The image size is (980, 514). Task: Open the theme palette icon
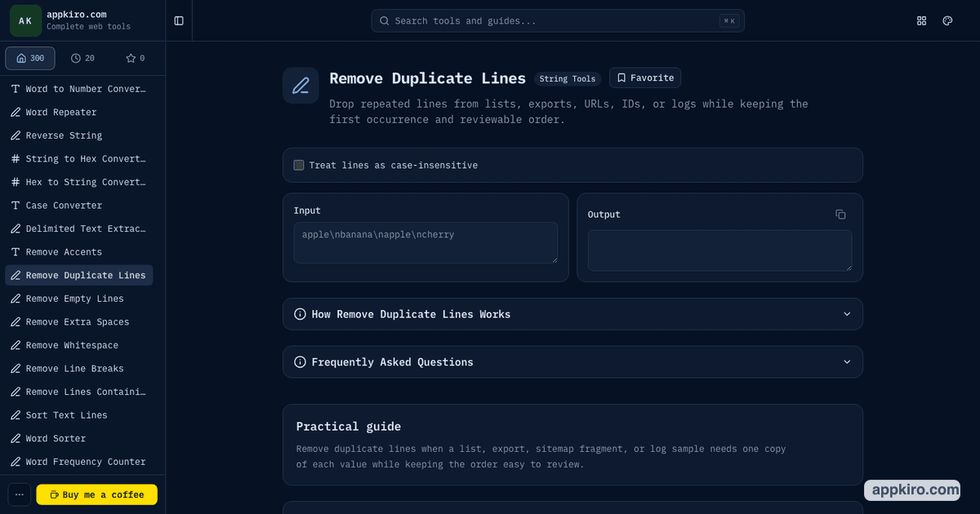(x=947, y=20)
